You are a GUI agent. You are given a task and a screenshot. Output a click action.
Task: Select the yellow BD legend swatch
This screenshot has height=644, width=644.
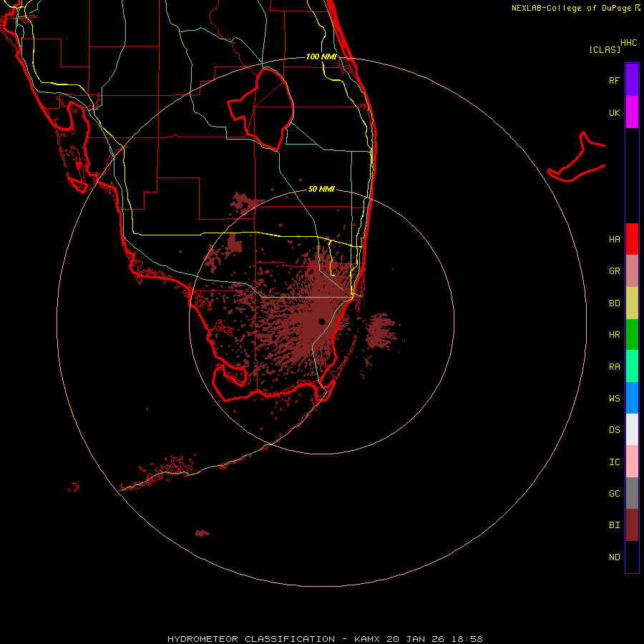click(x=632, y=303)
